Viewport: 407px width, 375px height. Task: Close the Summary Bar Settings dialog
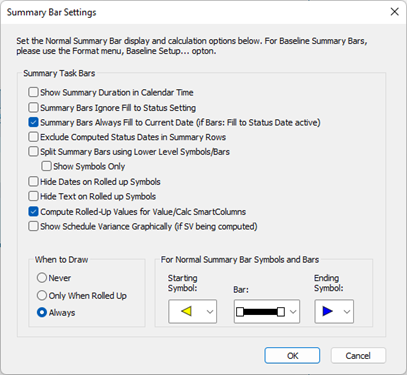click(395, 12)
